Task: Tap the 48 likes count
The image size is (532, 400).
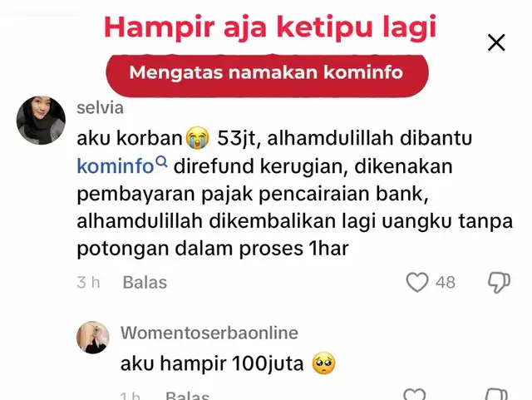Action: click(x=446, y=283)
